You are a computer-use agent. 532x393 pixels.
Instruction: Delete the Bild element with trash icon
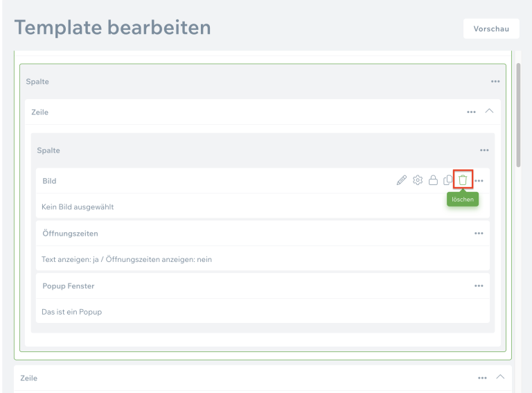point(463,180)
